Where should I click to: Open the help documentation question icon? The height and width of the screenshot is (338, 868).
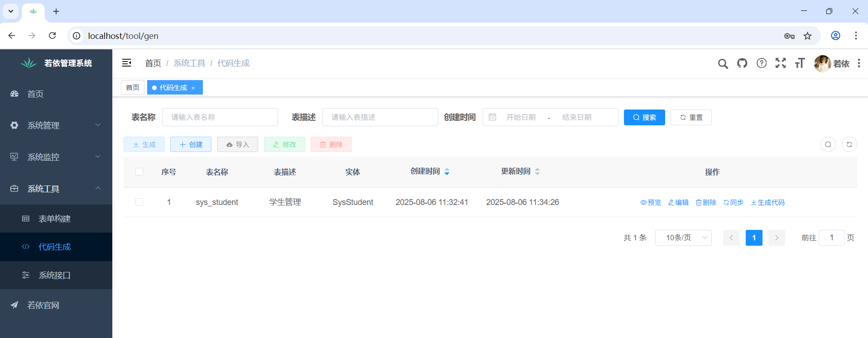pyautogui.click(x=762, y=63)
